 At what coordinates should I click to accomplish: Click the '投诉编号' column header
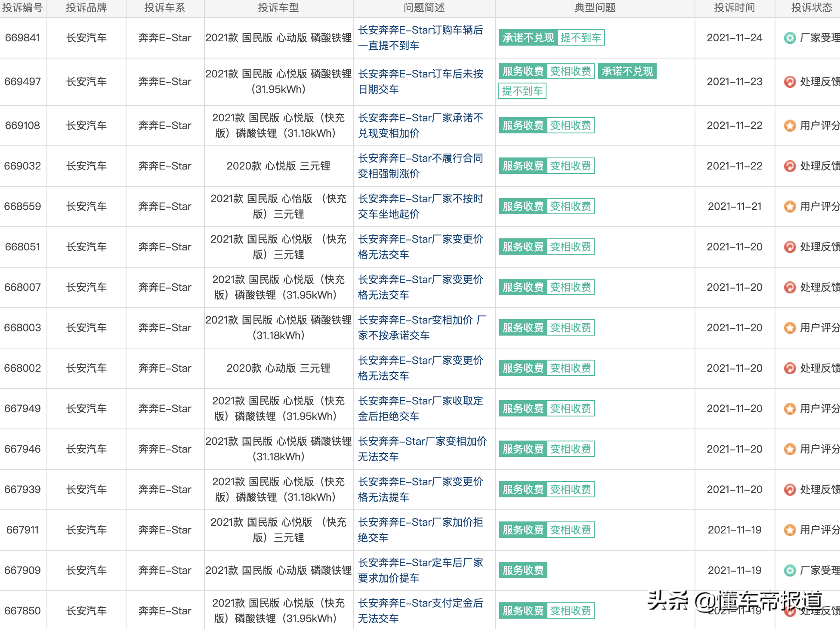[22, 8]
